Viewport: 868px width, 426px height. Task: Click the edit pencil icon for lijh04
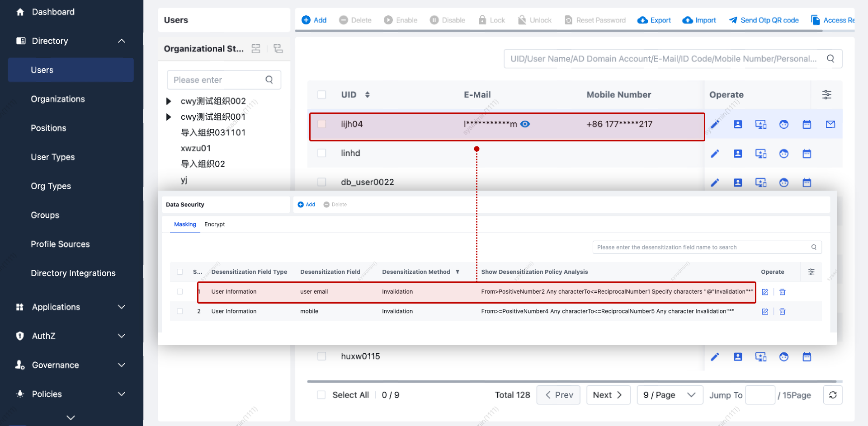pos(715,124)
